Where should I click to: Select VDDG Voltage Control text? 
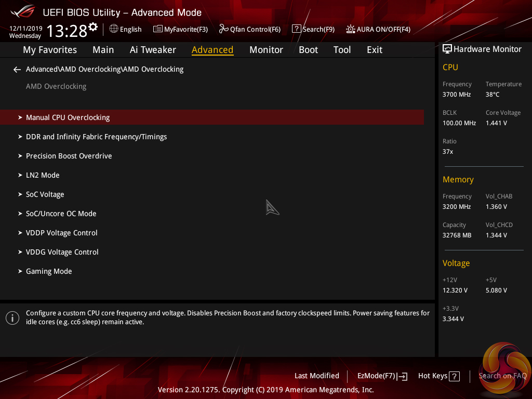click(62, 252)
